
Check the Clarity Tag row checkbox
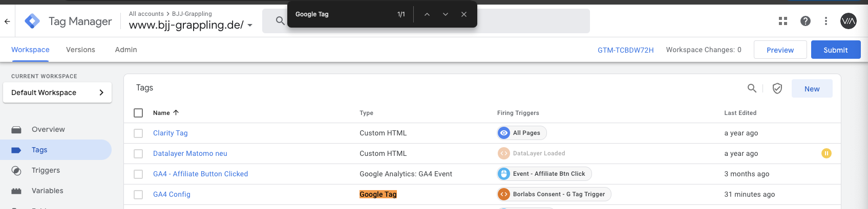(x=138, y=133)
